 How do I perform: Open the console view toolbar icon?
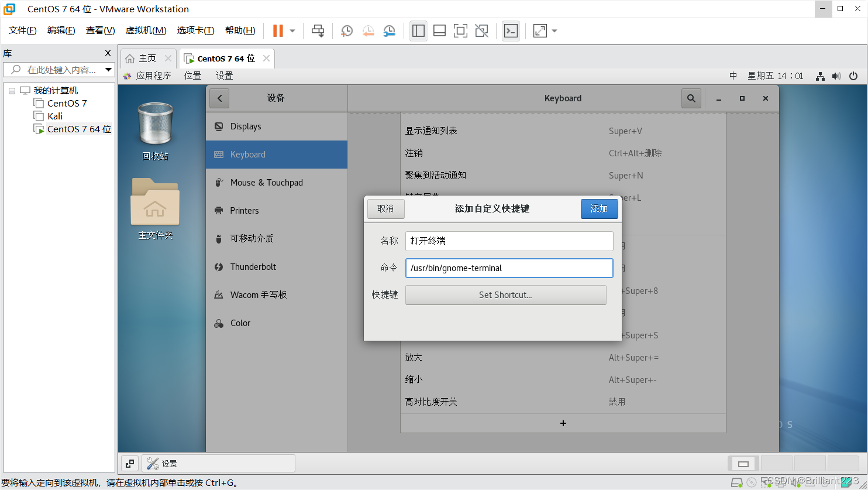[x=511, y=30]
